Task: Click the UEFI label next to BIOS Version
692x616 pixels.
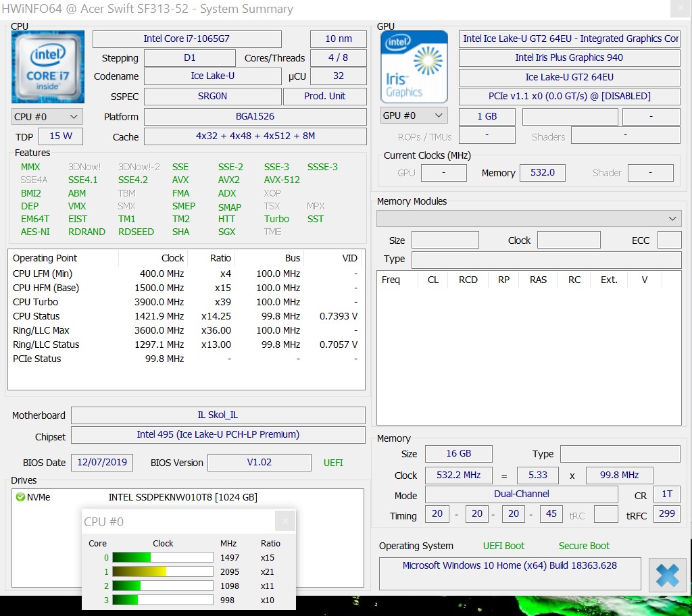Action: point(333,463)
